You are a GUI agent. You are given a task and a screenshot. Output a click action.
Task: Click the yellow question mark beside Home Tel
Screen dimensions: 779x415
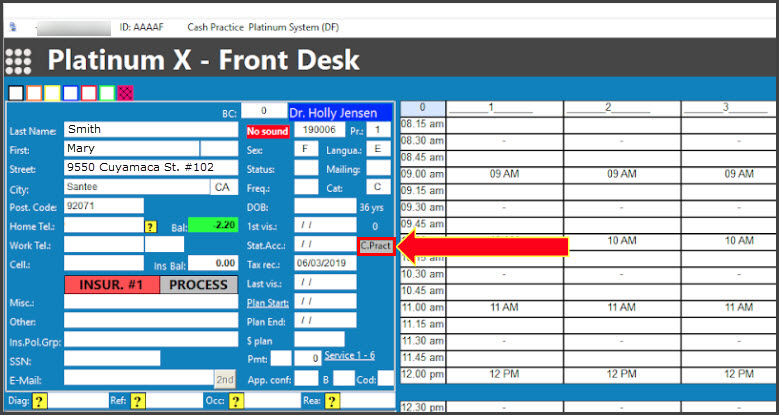point(151,227)
